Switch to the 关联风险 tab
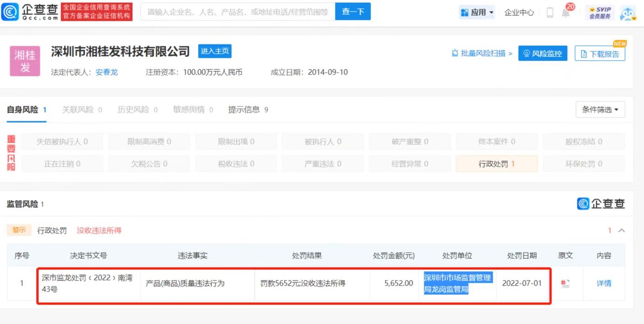Image resolution: width=644 pixels, height=324 pixels. (x=82, y=110)
